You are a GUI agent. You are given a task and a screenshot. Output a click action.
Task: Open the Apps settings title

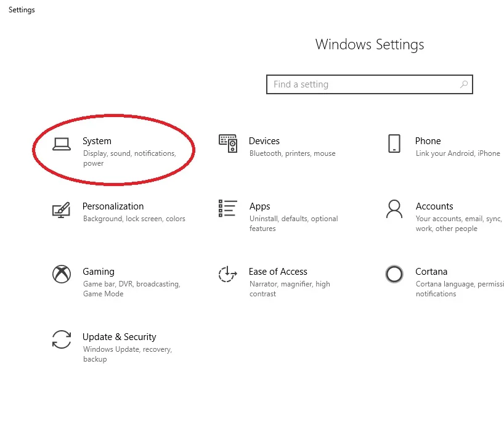click(259, 206)
